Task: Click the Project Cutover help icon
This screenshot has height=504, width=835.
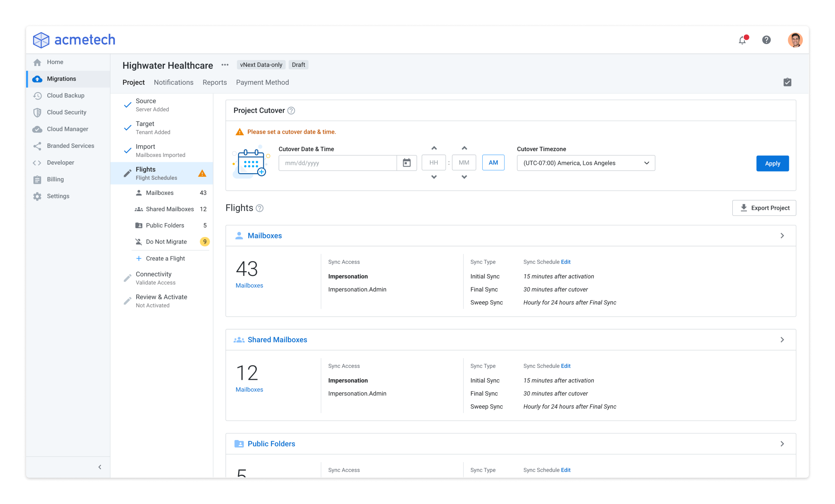Action: tap(291, 110)
